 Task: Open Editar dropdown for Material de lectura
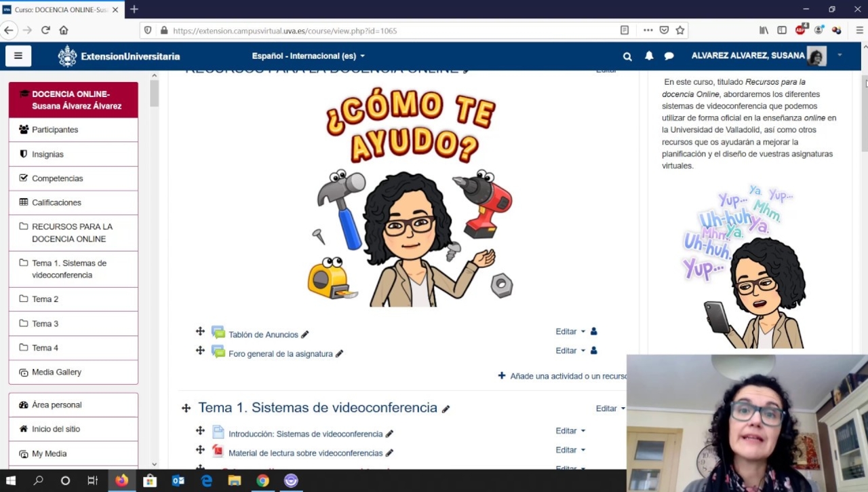click(570, 449)
